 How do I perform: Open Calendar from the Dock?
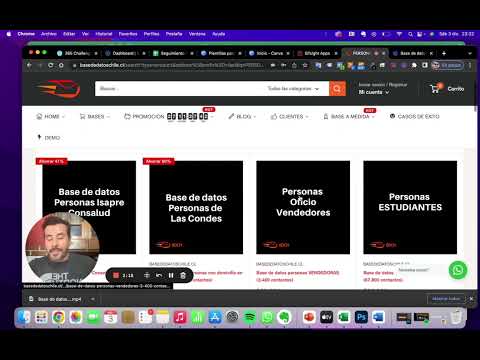(x=111, y=317)
